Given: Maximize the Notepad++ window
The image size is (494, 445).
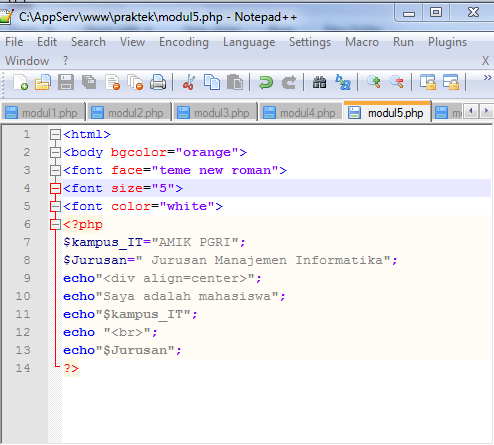Looking at the screenshot, I should pos(436,13).
